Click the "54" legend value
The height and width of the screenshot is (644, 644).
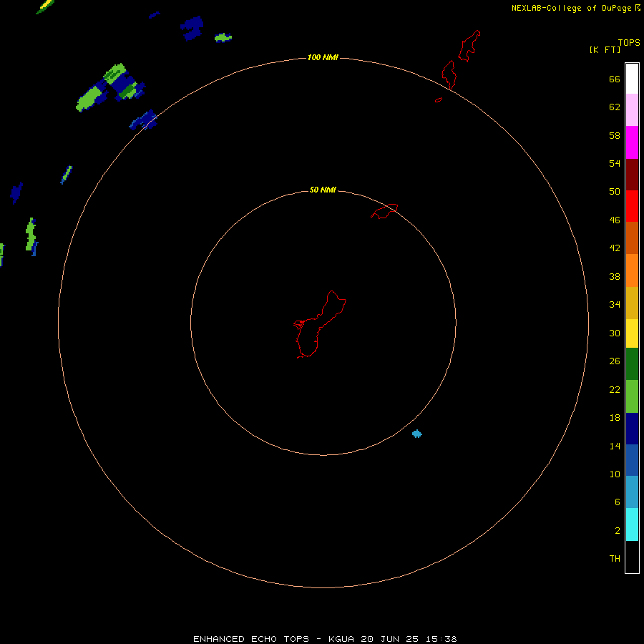615,163
